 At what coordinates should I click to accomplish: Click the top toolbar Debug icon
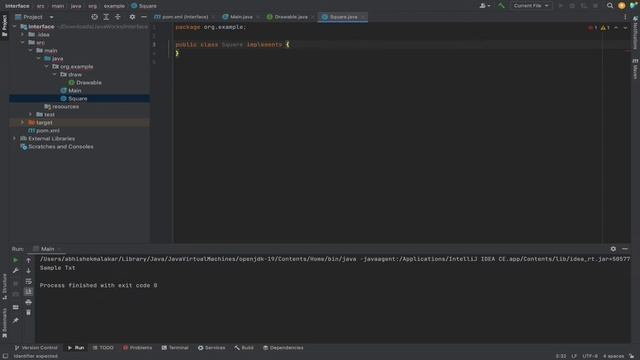tap(572, 6)
